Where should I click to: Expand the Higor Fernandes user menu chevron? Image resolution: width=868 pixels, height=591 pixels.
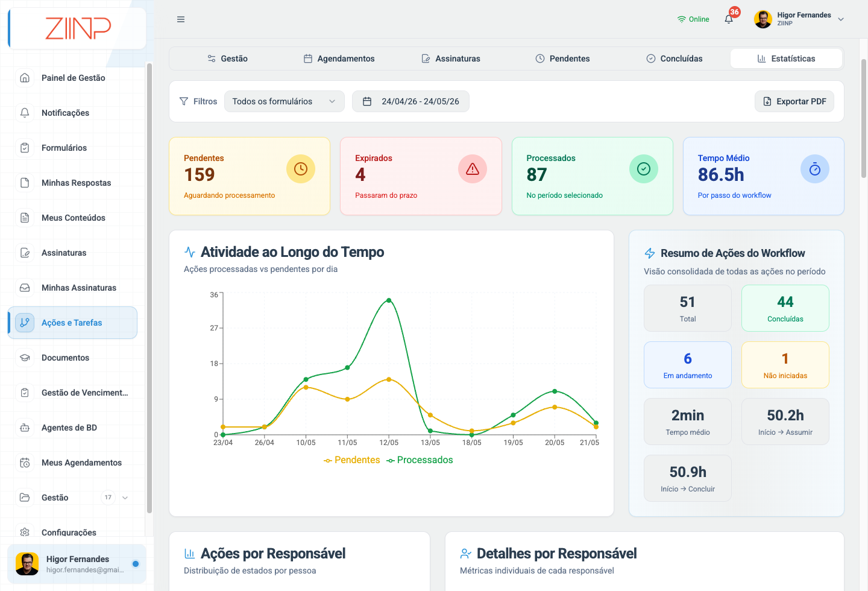[x=841, y=19]
